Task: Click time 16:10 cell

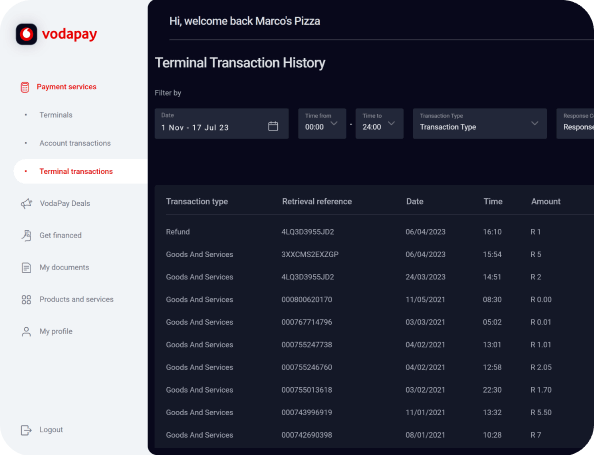Action: click(492, 232)
